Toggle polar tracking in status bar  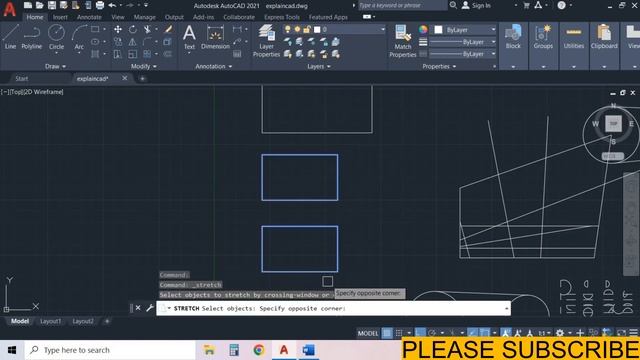[432, 333]
